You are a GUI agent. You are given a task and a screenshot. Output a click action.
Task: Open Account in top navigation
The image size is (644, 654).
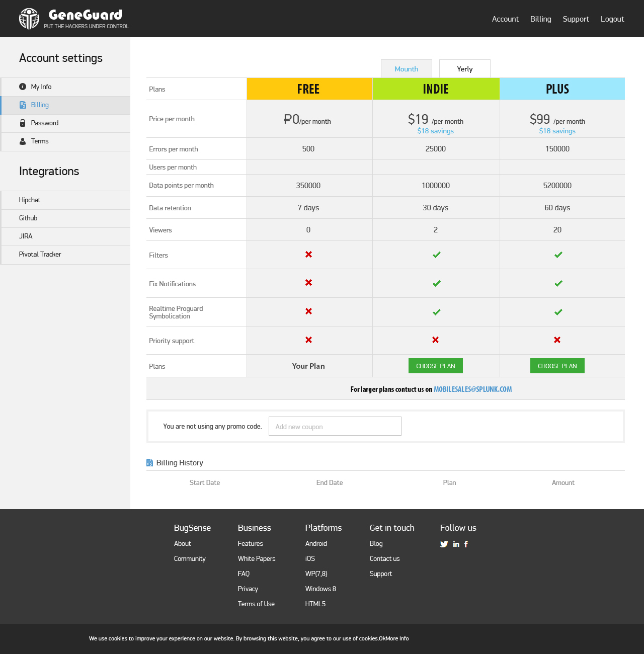point(505,19)
